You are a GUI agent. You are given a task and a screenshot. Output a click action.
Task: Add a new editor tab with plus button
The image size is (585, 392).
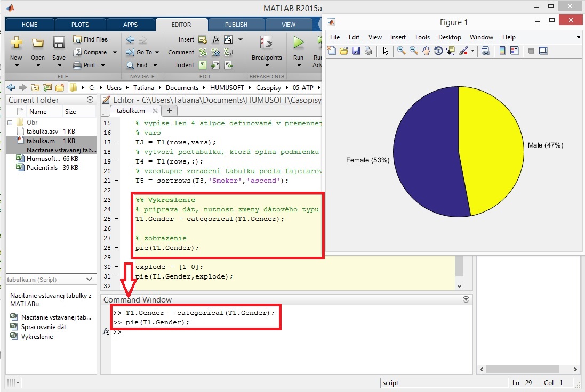coord(170,111)
